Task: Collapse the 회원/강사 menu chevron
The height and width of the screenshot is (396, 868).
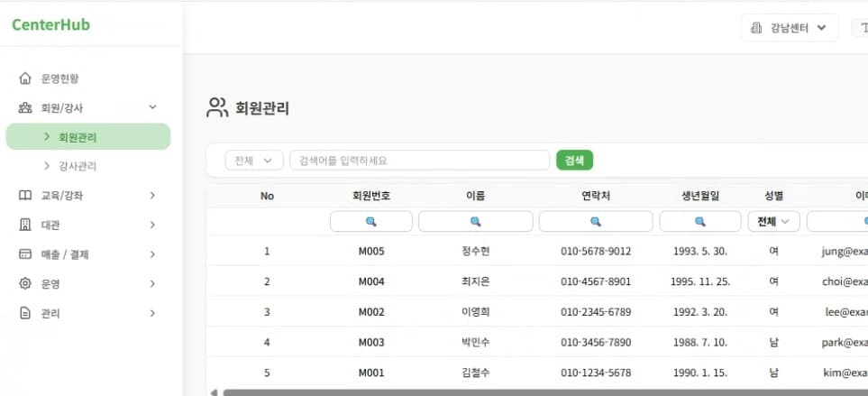Action: pos(152,107)
